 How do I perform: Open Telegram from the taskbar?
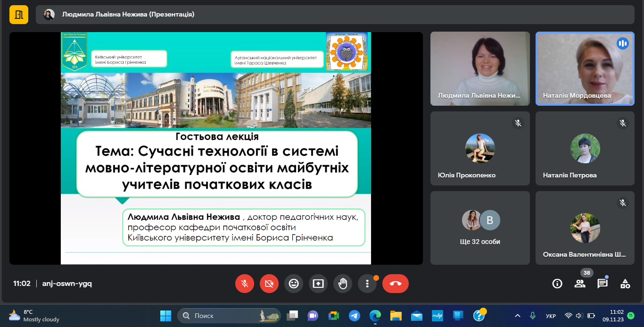(355, 315)
